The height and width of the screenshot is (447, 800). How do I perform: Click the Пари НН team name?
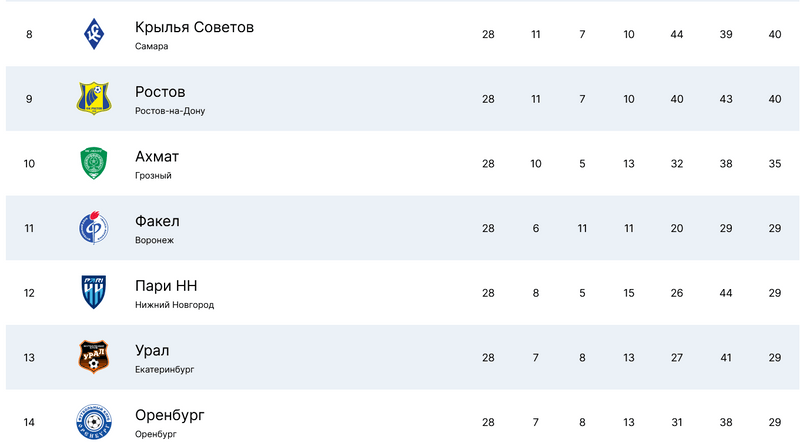166,286
